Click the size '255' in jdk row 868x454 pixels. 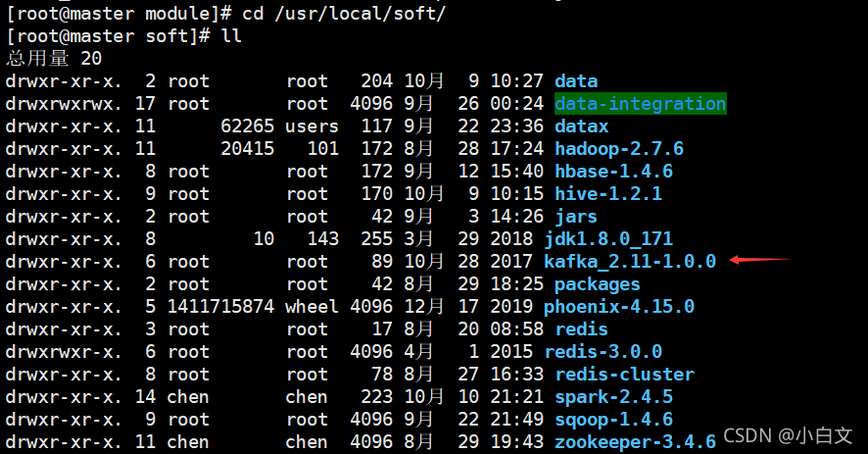coord(377,239)
